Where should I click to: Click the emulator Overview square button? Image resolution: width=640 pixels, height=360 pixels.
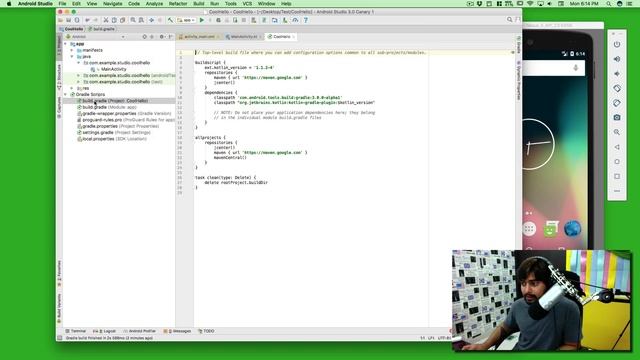click(x=617, y=176)
